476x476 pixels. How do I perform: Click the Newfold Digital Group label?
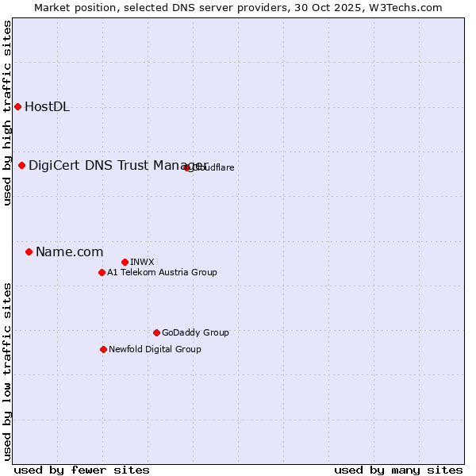click(155, 349)
